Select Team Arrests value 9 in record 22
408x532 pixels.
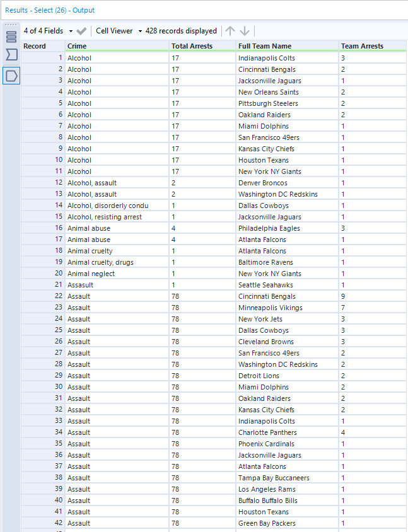pos(373,296)
